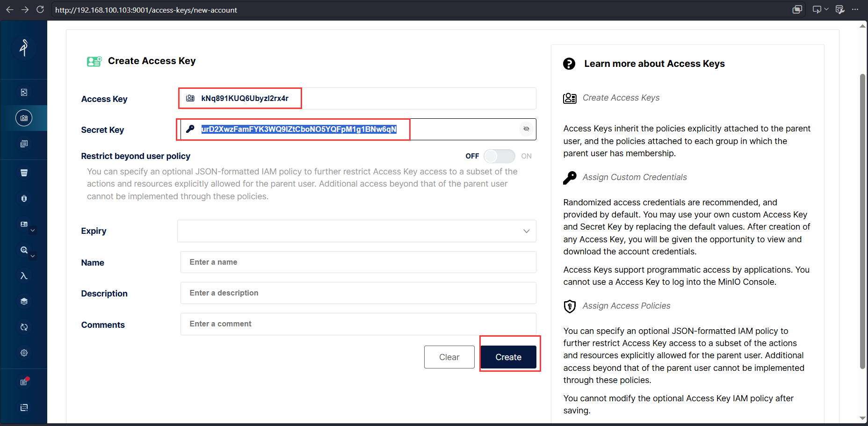Open the browser three-dot menu
The height and width of the screenshot is (426, 868).
point(855,9)
